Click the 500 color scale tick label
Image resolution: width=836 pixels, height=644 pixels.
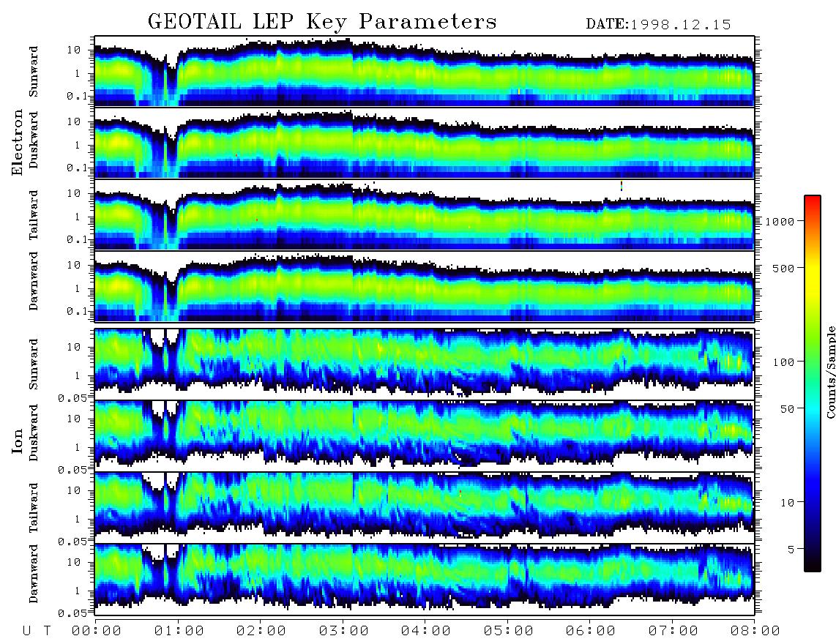click(x=783, y=268)
